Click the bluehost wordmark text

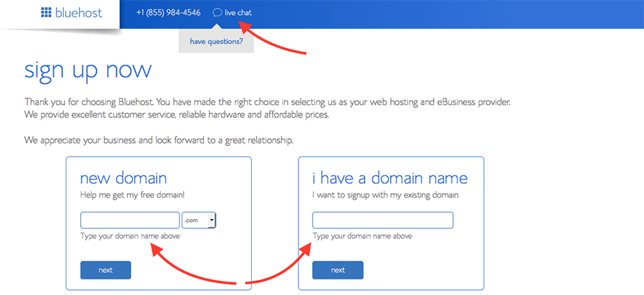[x=79, y=13]
